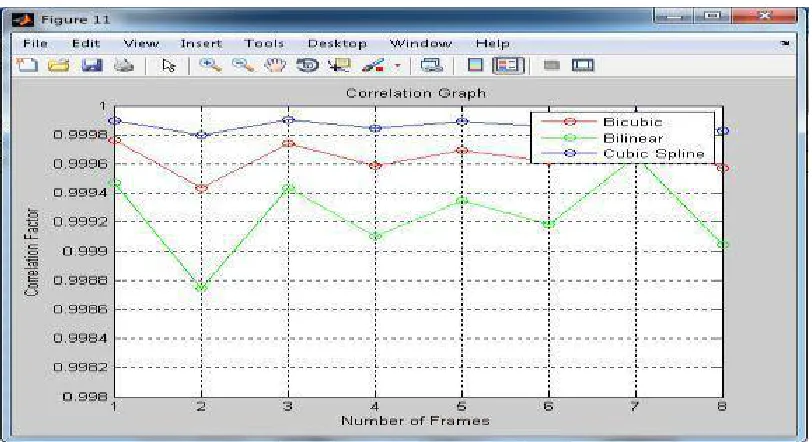This screenshot has width=812, height=442.
Task: Open the Insert menu
Action: click(201, 43)
